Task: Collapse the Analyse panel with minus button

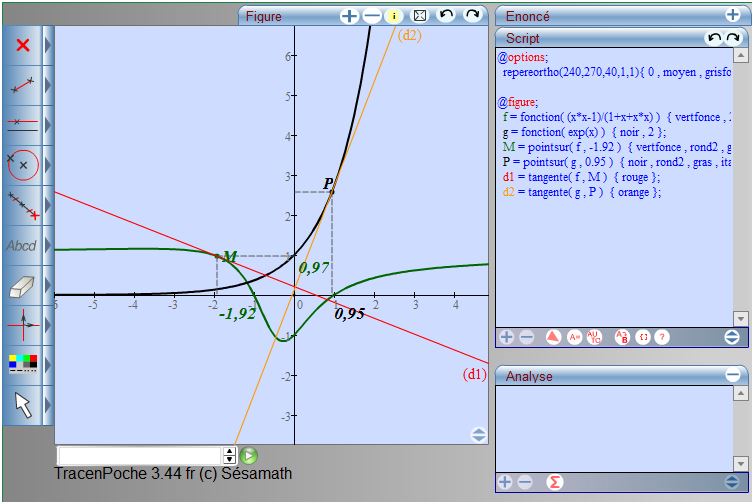Action: [733, 375]
